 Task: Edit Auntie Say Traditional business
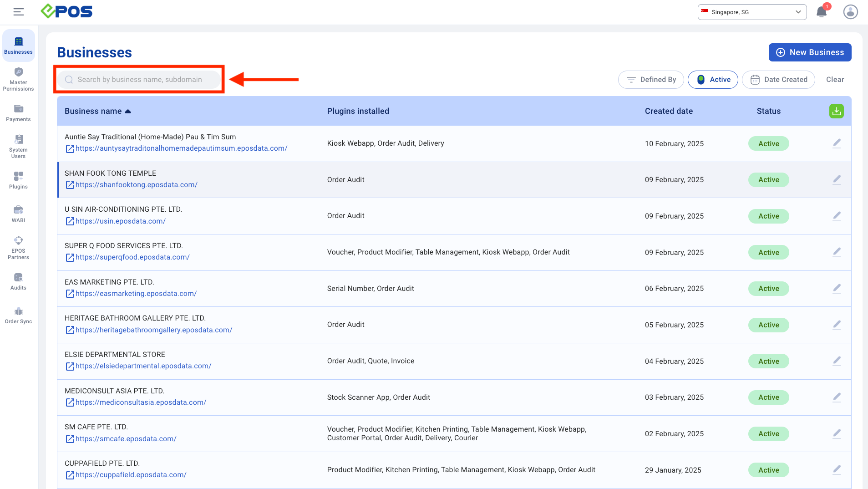(837, 143)
